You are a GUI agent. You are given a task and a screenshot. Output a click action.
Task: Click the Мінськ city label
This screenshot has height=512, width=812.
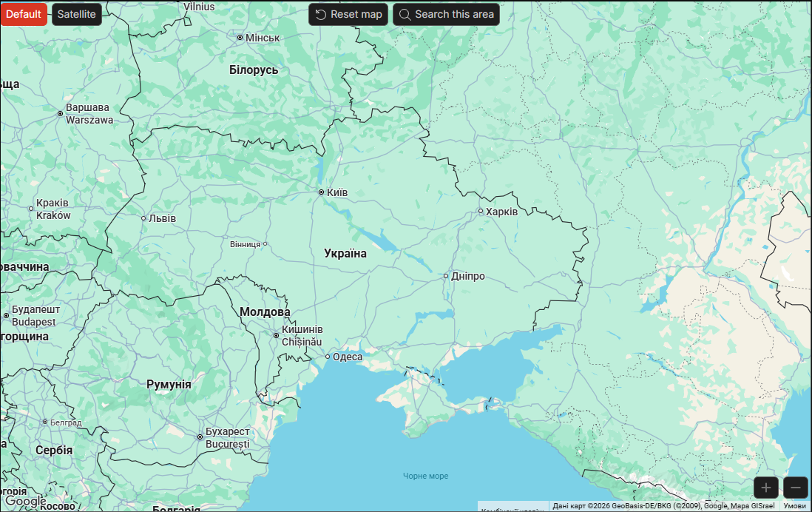coord(263,38)
